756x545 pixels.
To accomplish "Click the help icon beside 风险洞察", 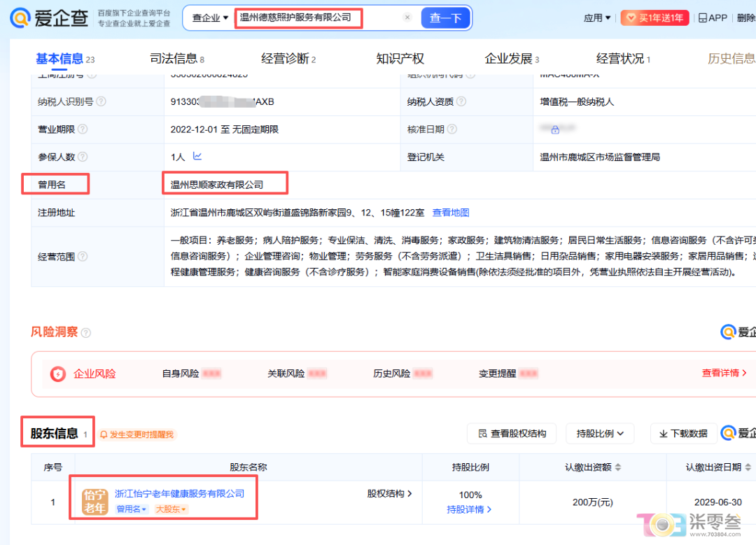I will [x=86, y=333].
